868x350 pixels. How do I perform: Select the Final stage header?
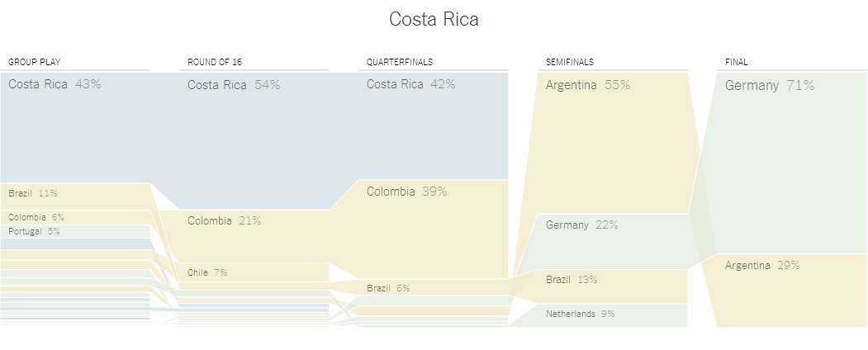(737, 62)
